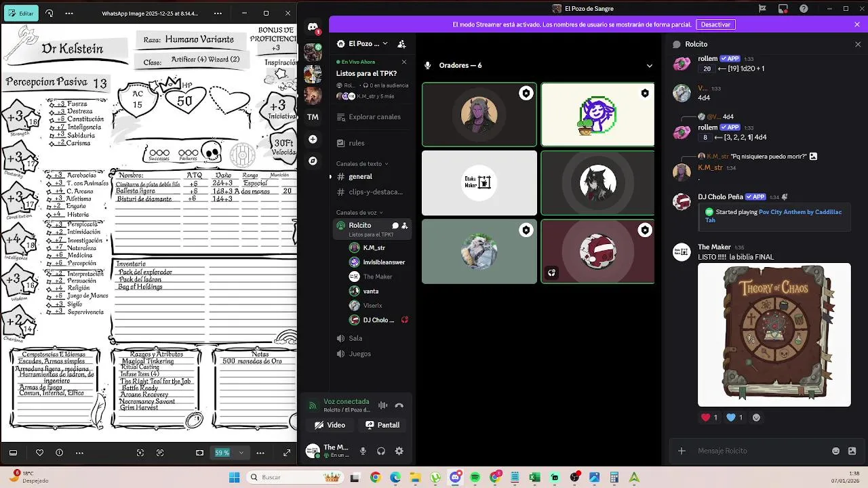Click fit to window icon in Photos
The height and width of the screenshot is (488, 868).
click(x=199, y=453)
